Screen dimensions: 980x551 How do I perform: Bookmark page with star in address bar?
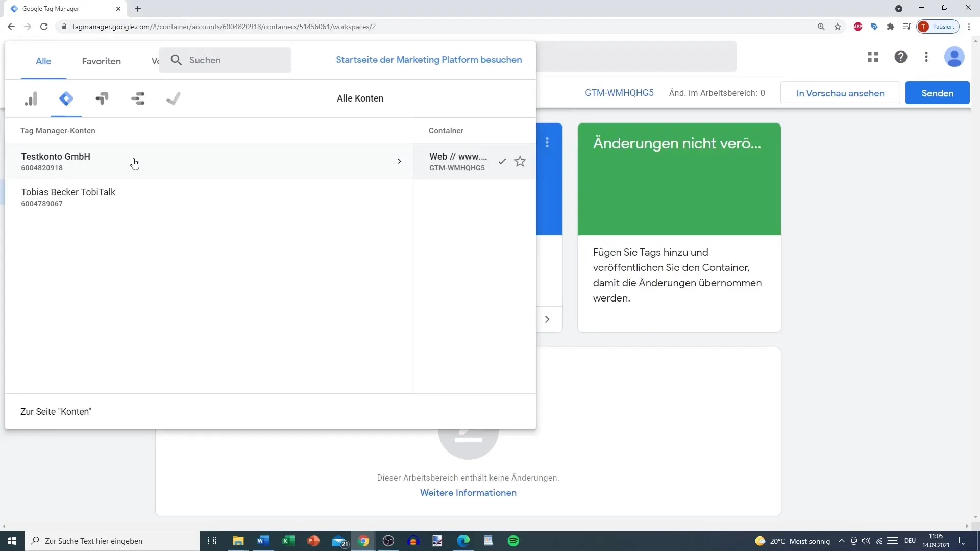(x=838, y=27)
